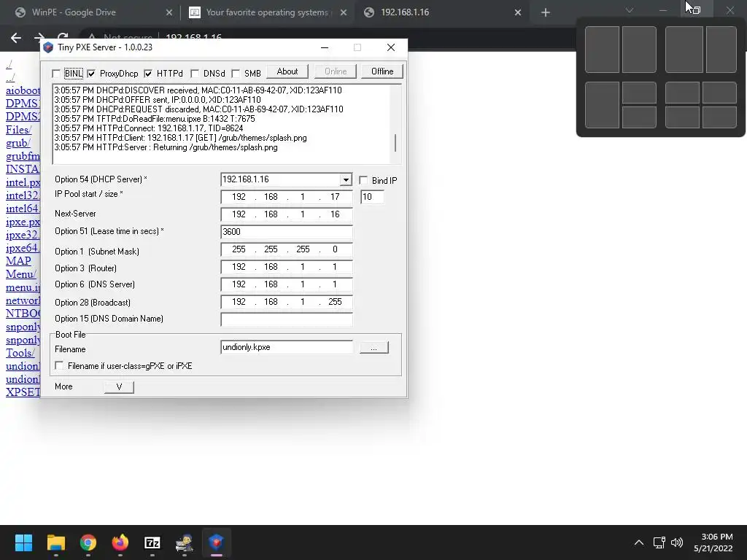Disable the HTTPd checkbox
The width and height of the screenshot is (747, 560).
pyautogui.click(x=148, y=74)
